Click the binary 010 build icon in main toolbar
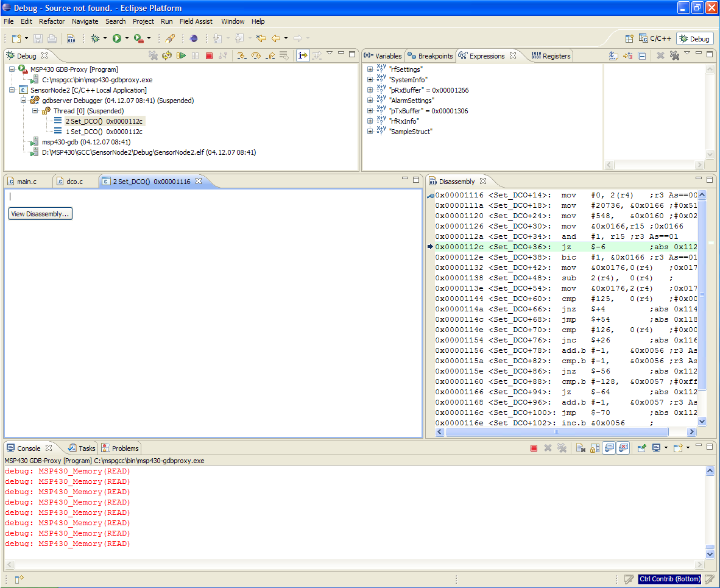 (71, 38)
